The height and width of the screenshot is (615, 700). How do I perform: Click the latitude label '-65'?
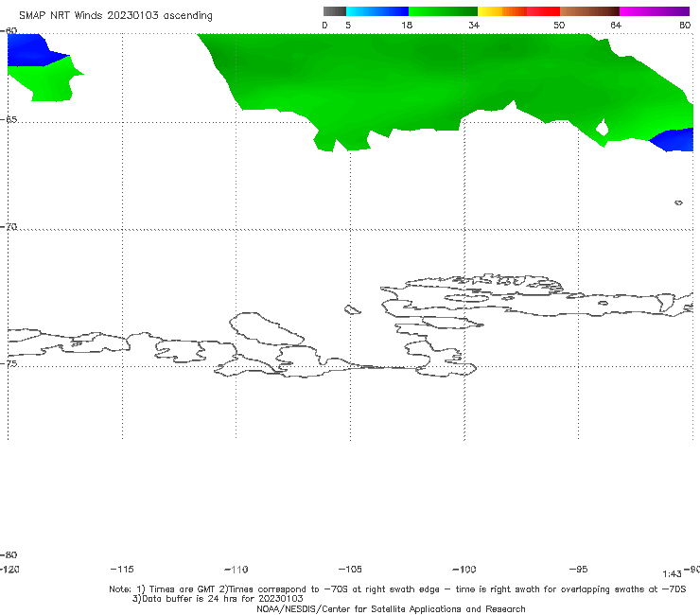tap(9, 119)
